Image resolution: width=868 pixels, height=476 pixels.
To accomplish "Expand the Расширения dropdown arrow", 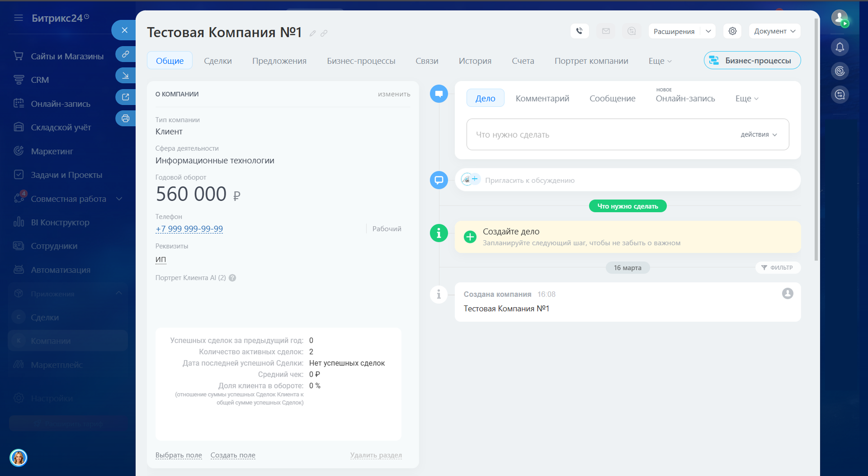I will [x=708, y=31].
